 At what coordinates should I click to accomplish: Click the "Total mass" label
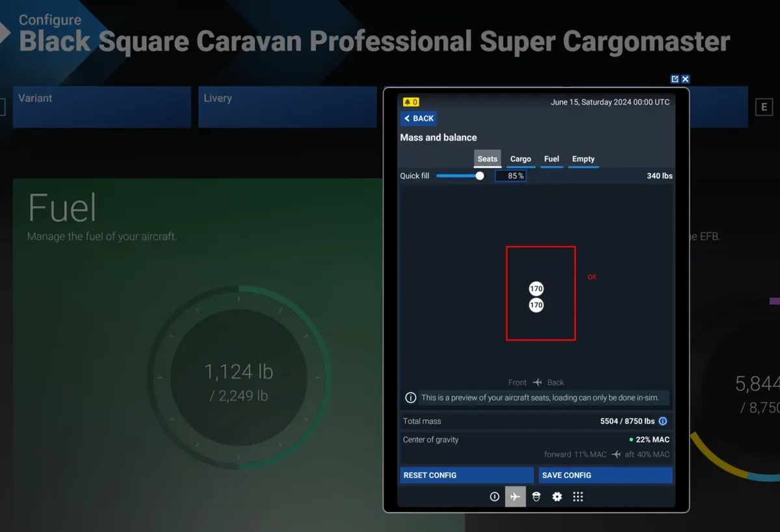[422, 422]
